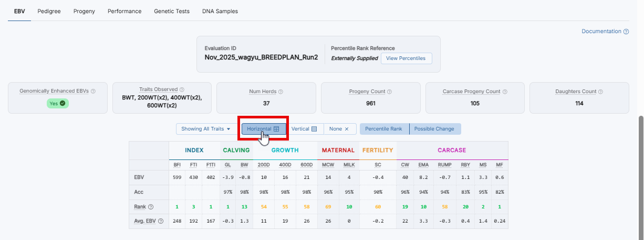
Task: Click help icon beside Num Herds
Action: coord(281,92)
